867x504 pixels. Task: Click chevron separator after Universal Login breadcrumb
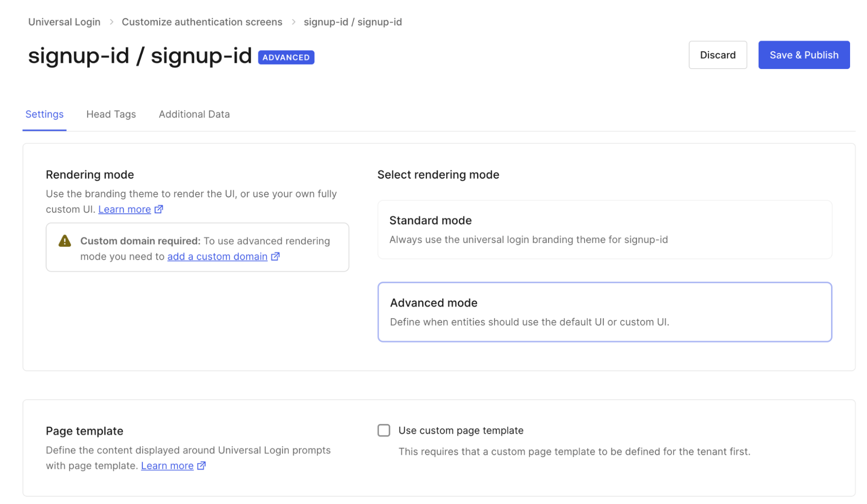point(111,22)
